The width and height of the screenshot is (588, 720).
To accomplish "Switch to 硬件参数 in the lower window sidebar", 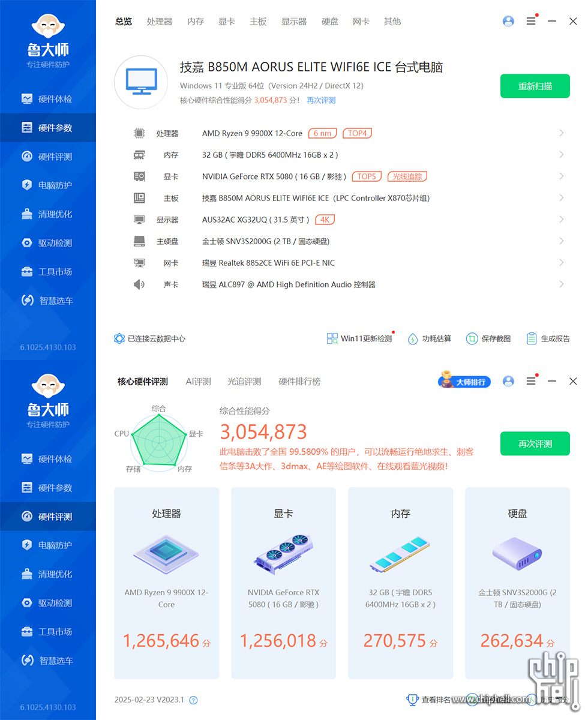I will pos(48,488).
